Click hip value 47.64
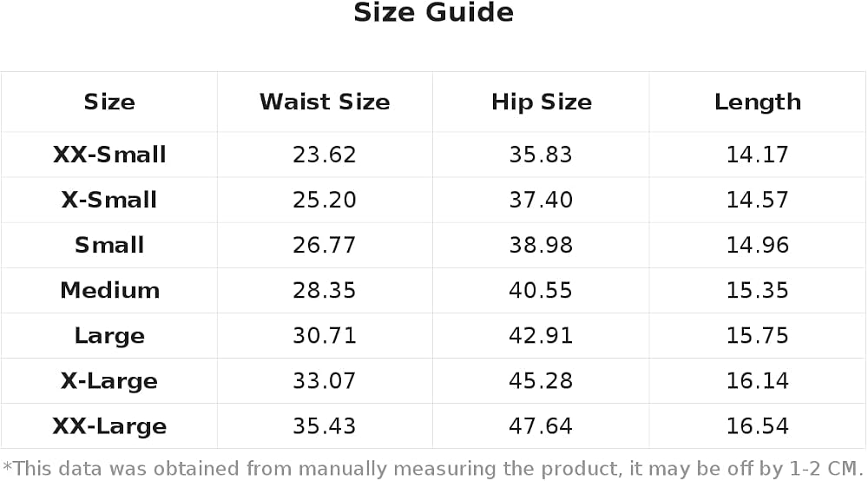This screenshot has width=868, height=481. pos(541,426)
